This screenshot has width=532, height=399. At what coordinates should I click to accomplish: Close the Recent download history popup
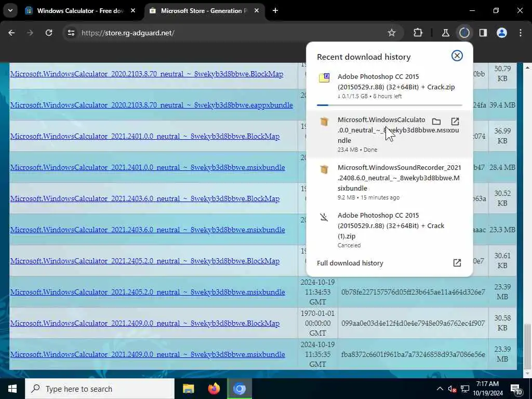click(457, 56)
